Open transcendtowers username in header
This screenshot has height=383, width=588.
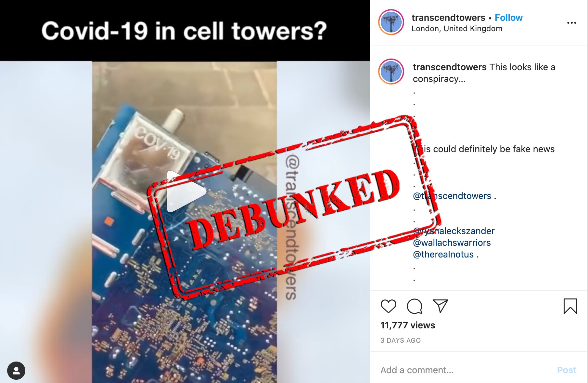coord(448,18)
